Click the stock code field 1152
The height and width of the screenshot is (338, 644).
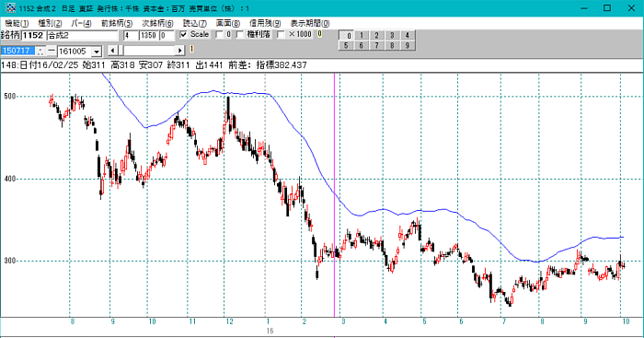[33, 35]
